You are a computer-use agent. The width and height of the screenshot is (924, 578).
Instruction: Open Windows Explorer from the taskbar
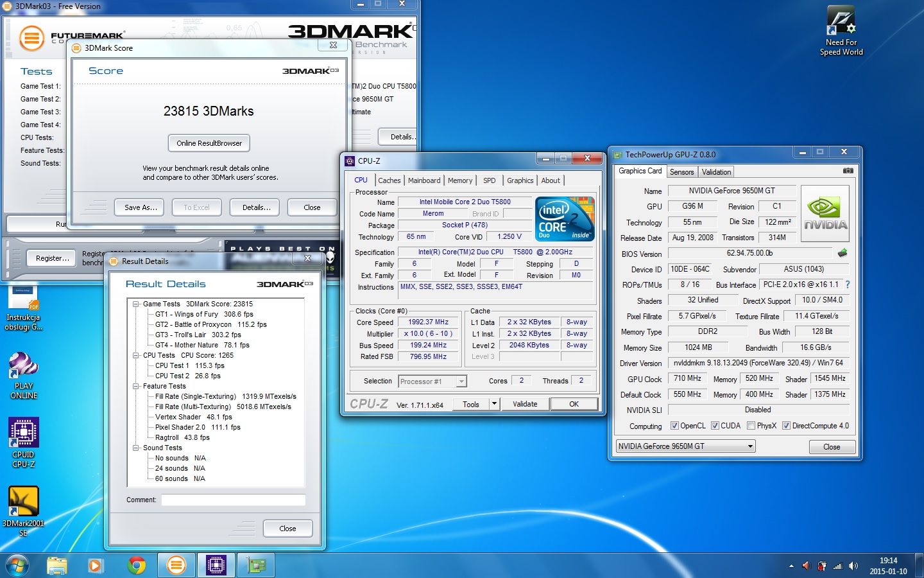[x=57, y=566]
